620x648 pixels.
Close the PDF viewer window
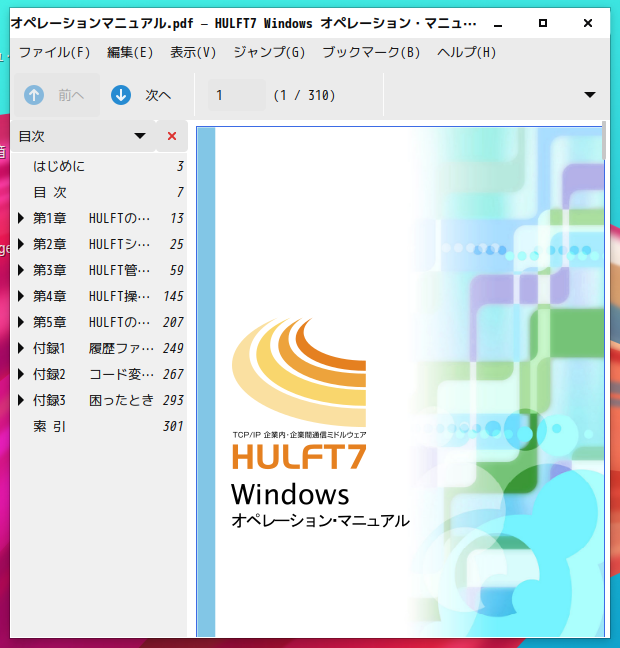pyautogui.click(x=588, y=23)
